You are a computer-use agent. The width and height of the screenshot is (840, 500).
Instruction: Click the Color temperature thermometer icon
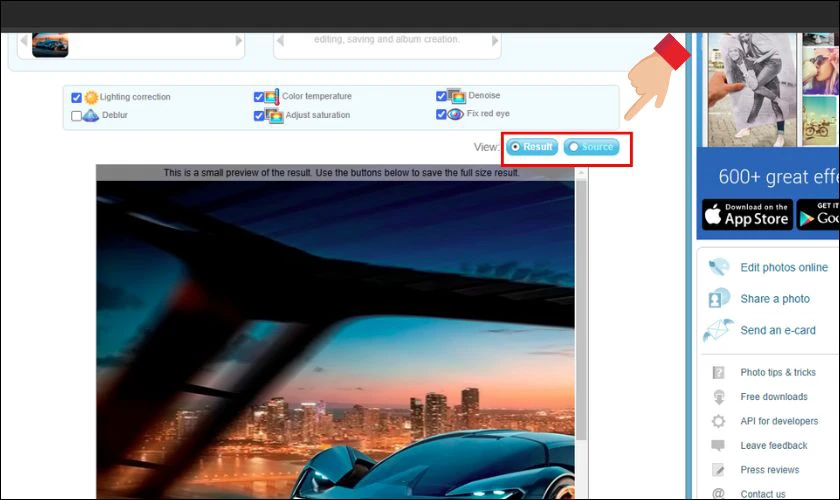(x=272, y=96)
